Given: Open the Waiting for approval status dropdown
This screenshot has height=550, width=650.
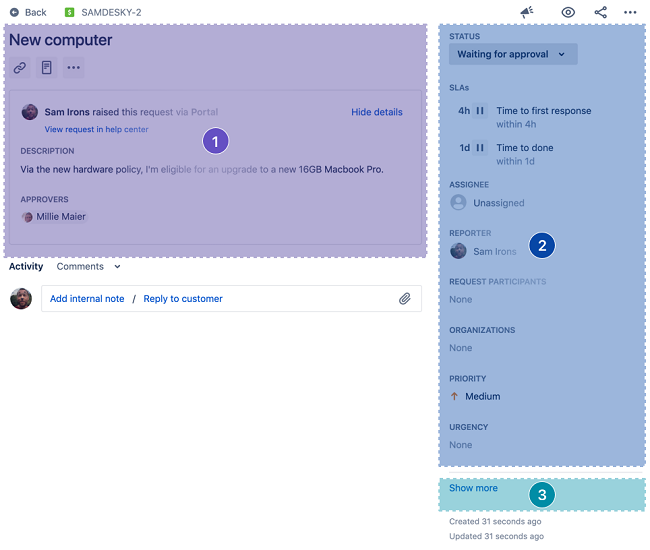Looking at the screenshot, I should [513, 54].
